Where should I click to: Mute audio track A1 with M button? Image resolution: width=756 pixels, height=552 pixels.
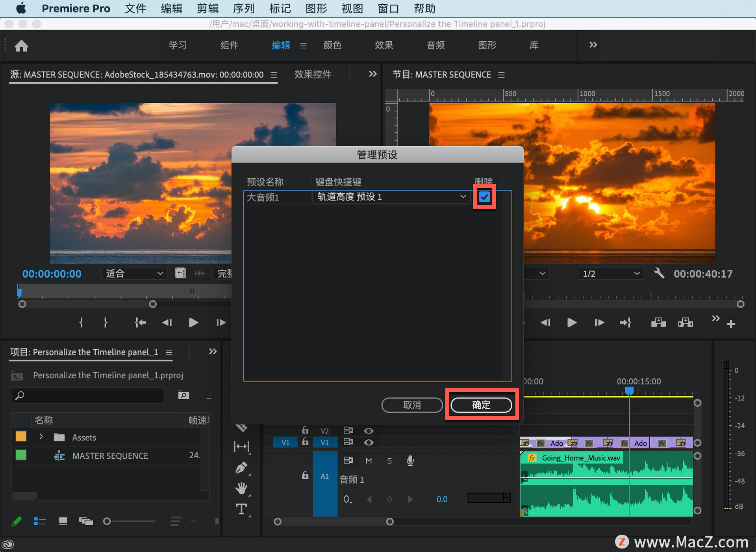tap(369, 461)
